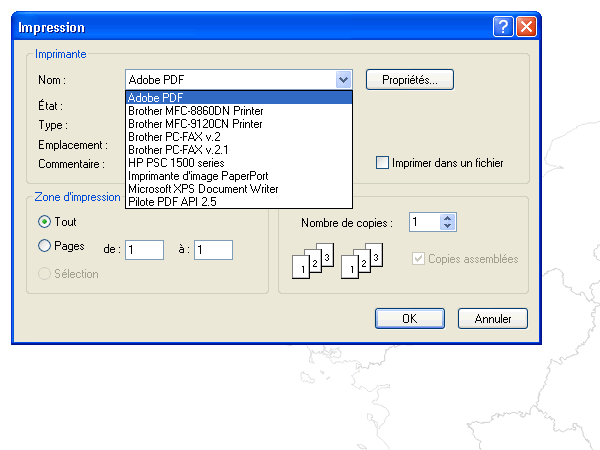Viewport: 600px width, 450px height.
Task: Decrease number of copies with down arrow
Action: click(x=448, y=226)
